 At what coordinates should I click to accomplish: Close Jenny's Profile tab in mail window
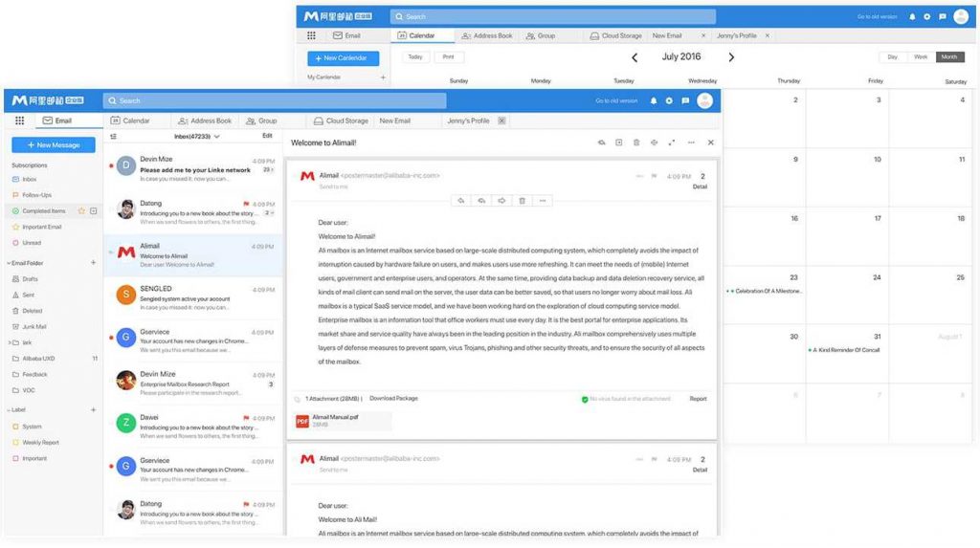(501, 121)
